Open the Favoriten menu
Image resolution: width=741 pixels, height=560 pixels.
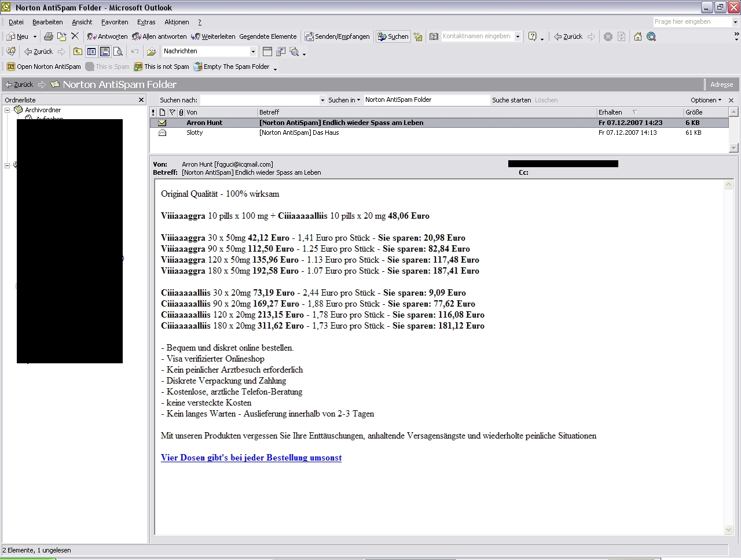[115, 22]
